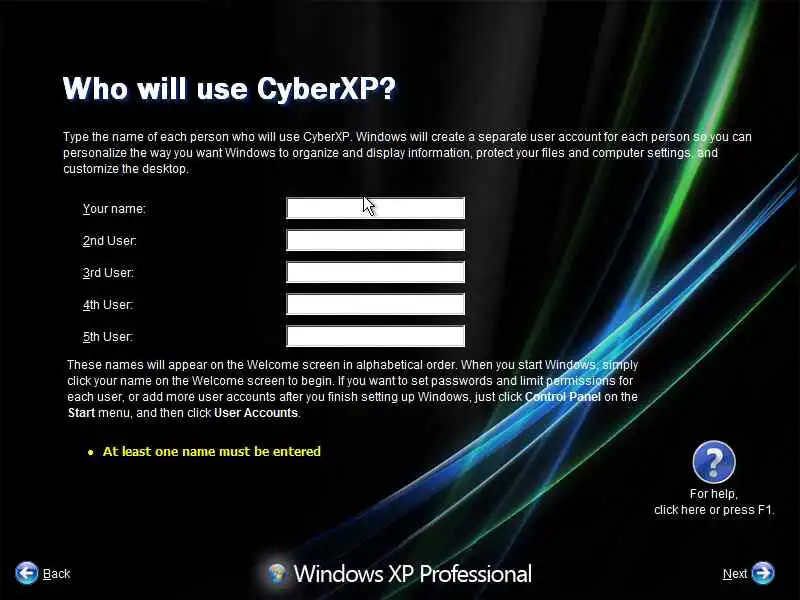Activate the 3rd User input box
The height and width of the screenshot is (600, 800).
click(376, 272)
